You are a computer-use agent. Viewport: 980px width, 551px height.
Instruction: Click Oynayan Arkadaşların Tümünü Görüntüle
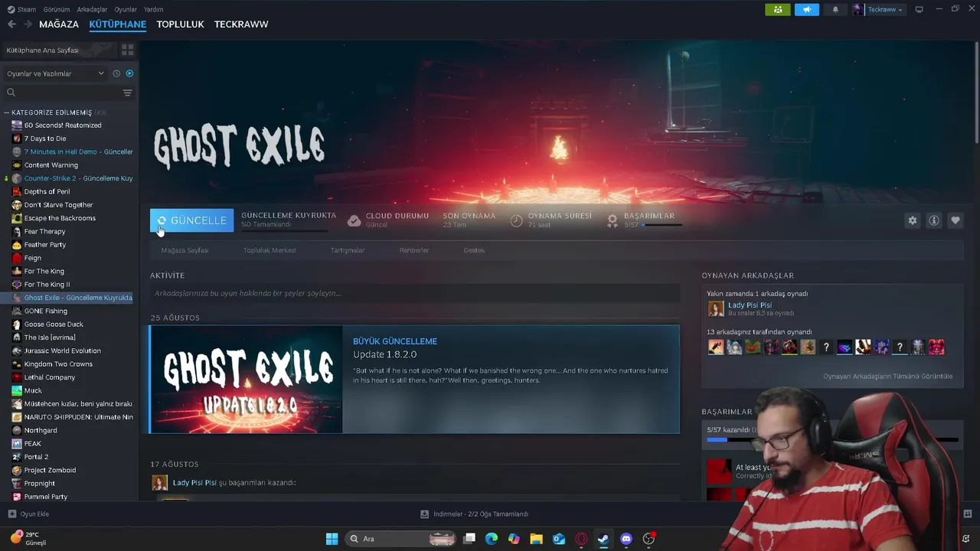888,377
